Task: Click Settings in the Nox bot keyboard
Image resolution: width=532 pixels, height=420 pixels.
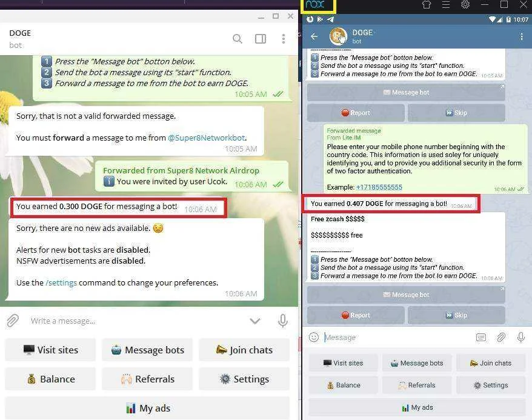Action: (x=491, y=385)
